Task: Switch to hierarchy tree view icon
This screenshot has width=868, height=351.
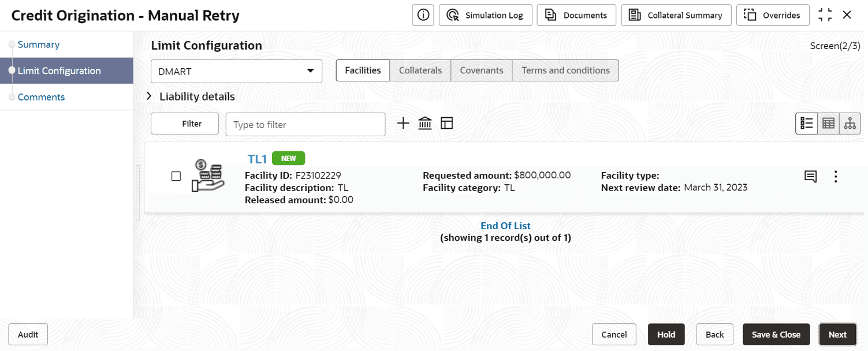Action: coord(850,123)
